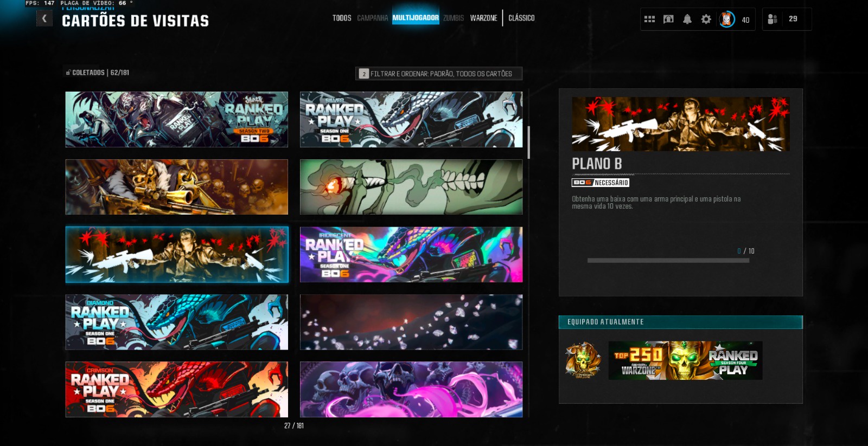The image size is (868, 446).
Task: Select the CAMPANHA tab
Action: click(372, 18)
